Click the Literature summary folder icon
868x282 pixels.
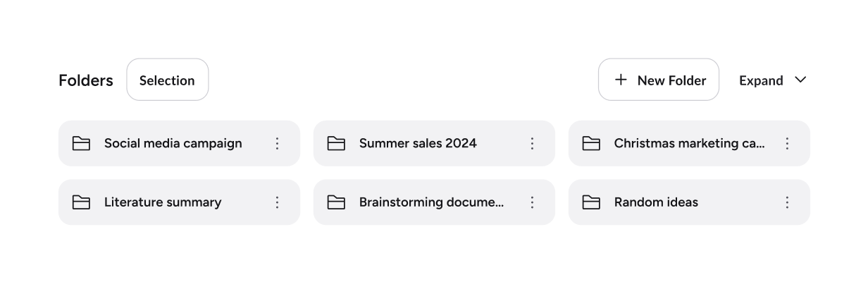[81, 202]
